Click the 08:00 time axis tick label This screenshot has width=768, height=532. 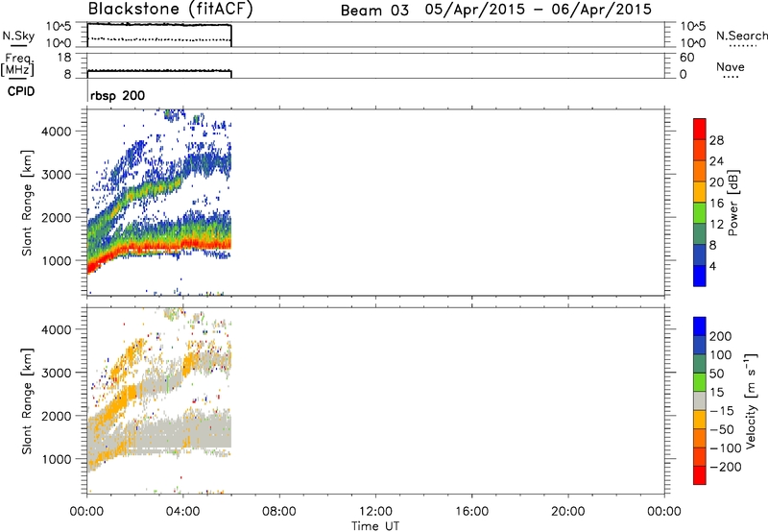[x=279, y=512]
